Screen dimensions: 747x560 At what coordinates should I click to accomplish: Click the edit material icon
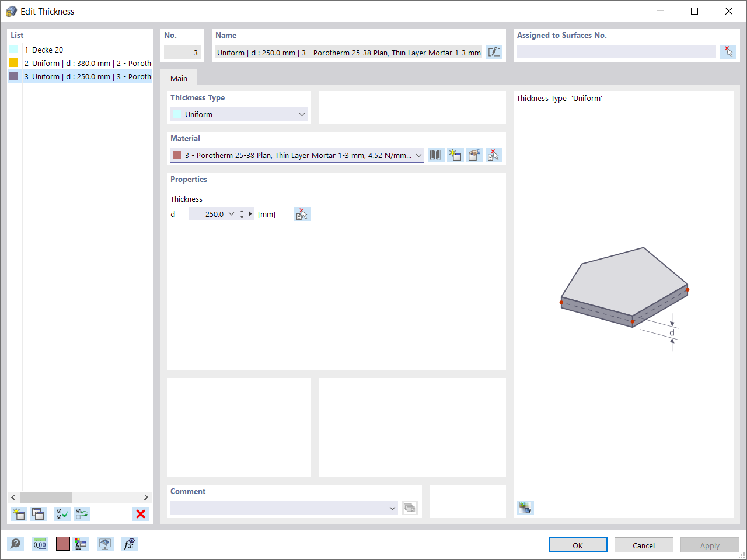[474, 155]
